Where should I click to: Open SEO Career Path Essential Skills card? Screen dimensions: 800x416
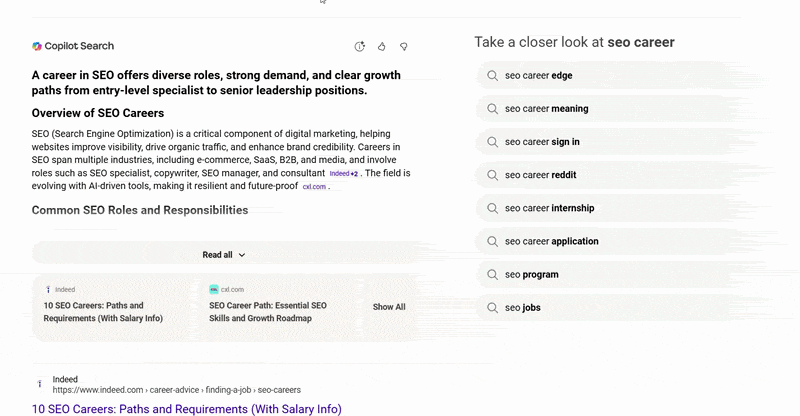281,307
